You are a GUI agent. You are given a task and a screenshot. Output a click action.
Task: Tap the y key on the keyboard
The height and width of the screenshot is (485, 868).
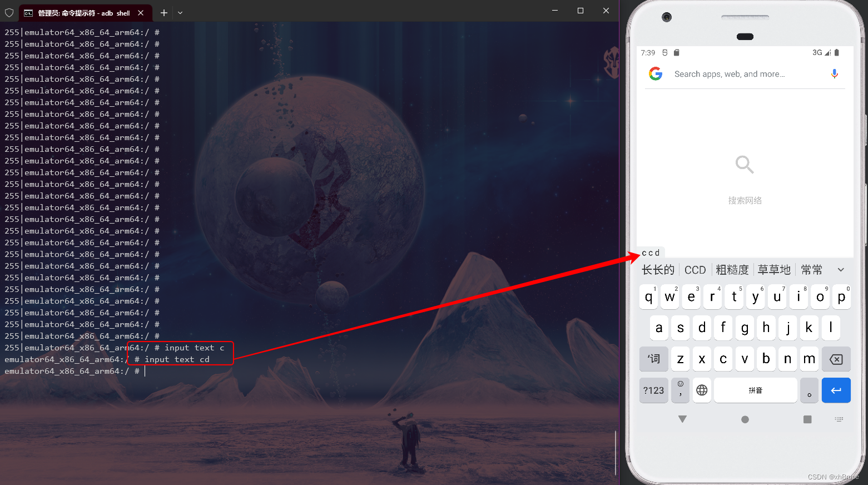[x=755, y=297]
